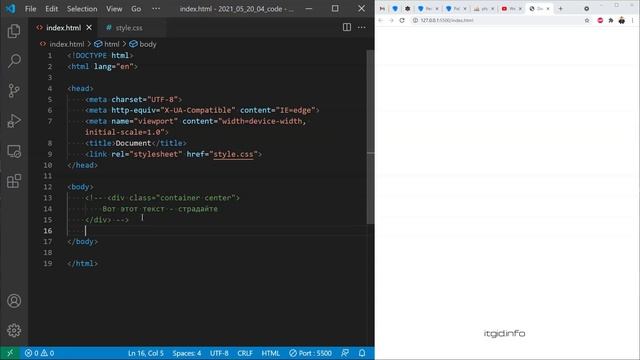Reload the browser page

[402, 20]
